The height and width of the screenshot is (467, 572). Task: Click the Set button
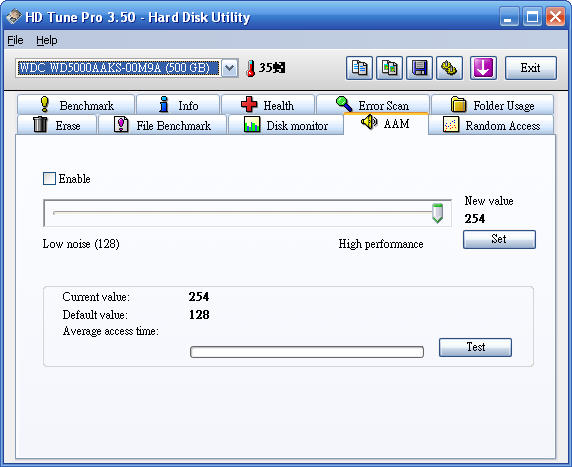click(x=499, y=239)
